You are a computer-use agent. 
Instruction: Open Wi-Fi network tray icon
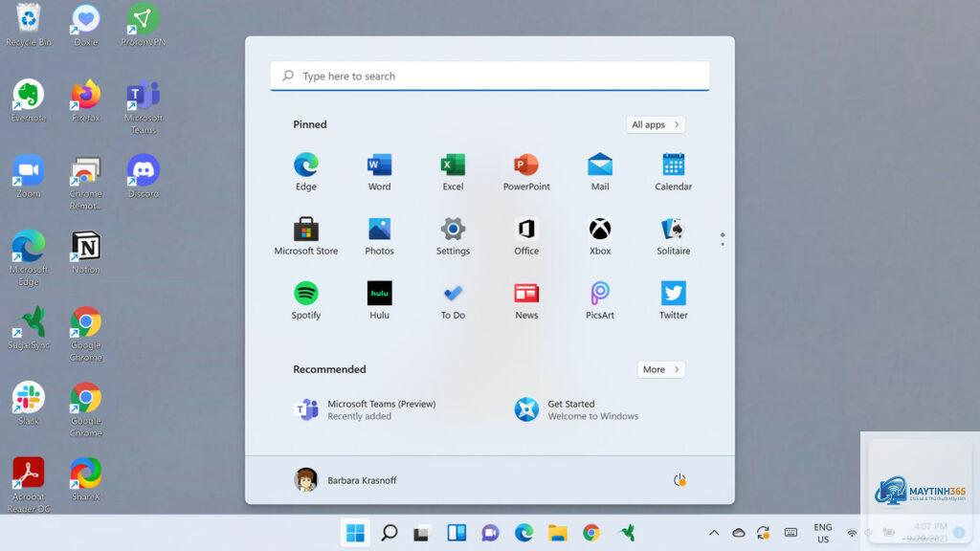851,533
